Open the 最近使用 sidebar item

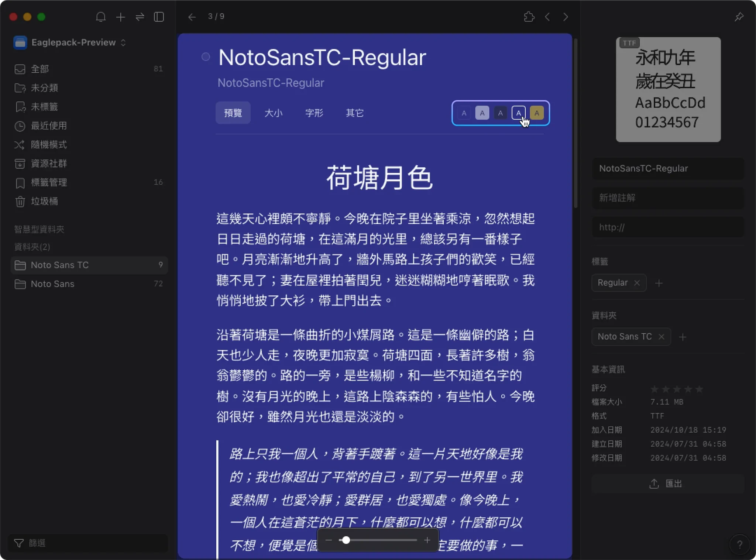click(x=89, y=126)
